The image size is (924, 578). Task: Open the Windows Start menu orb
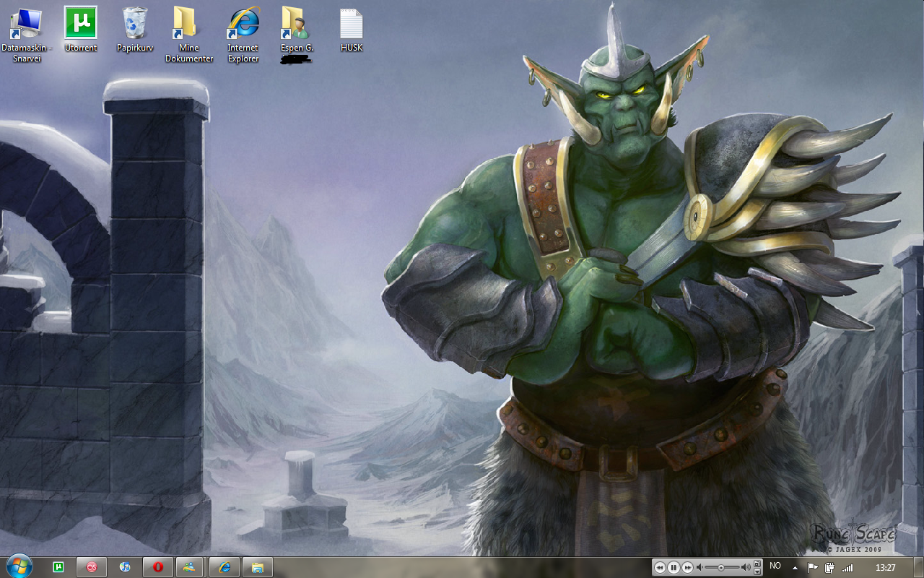point(18,567)
